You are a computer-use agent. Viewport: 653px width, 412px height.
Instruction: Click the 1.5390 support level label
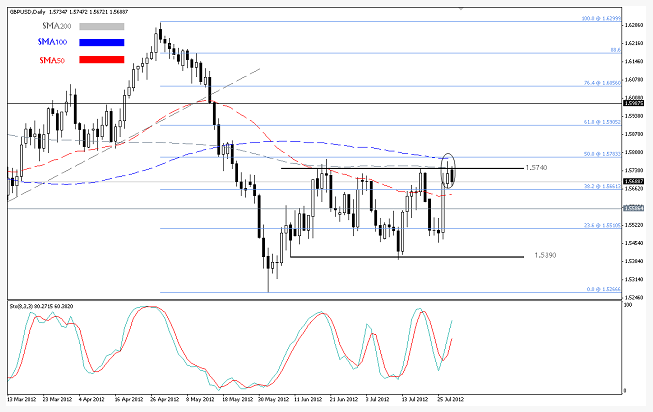[545, 255]
